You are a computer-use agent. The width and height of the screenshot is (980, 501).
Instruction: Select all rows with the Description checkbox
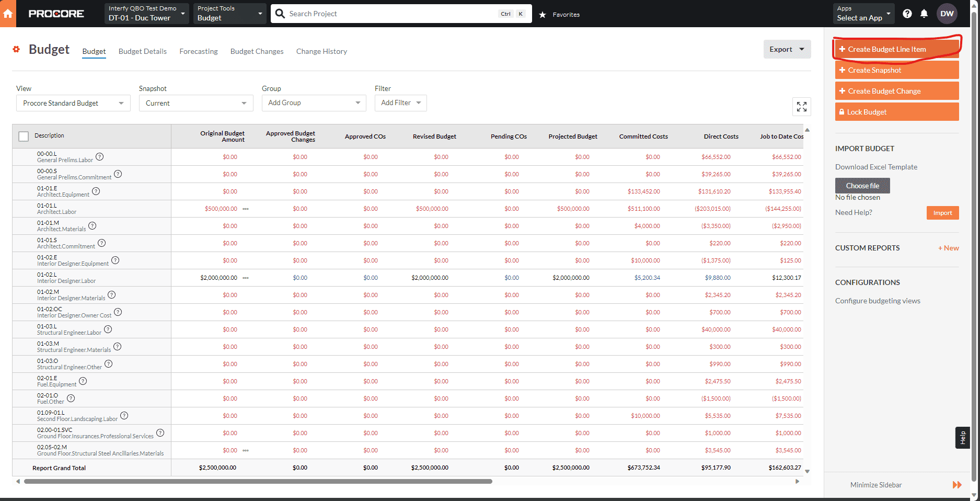[x=23, y=135]
